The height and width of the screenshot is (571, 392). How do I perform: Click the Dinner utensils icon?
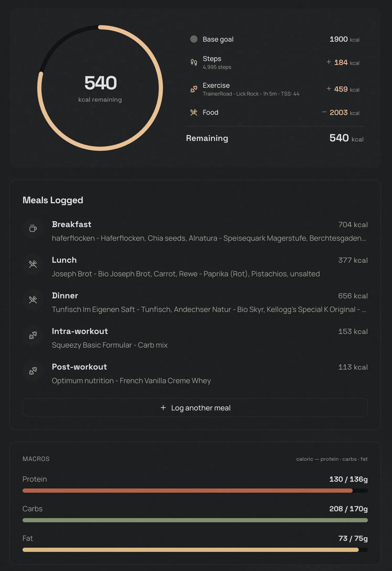point(33,300)
